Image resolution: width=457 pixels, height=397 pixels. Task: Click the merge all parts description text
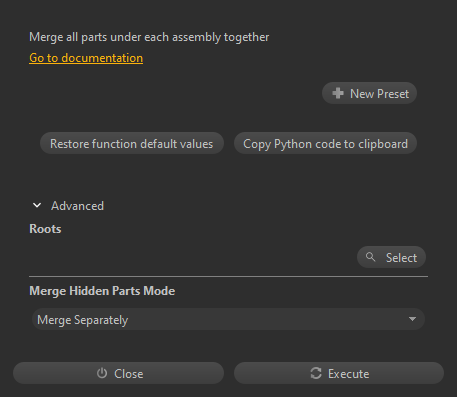[x=149, y=37]
